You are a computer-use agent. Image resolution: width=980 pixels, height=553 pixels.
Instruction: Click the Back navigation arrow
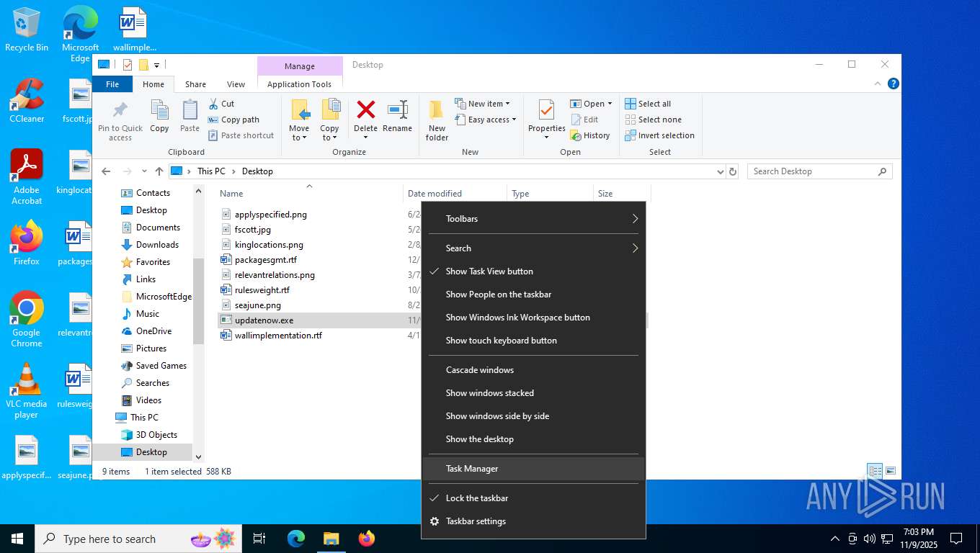(x=106, y=171)
